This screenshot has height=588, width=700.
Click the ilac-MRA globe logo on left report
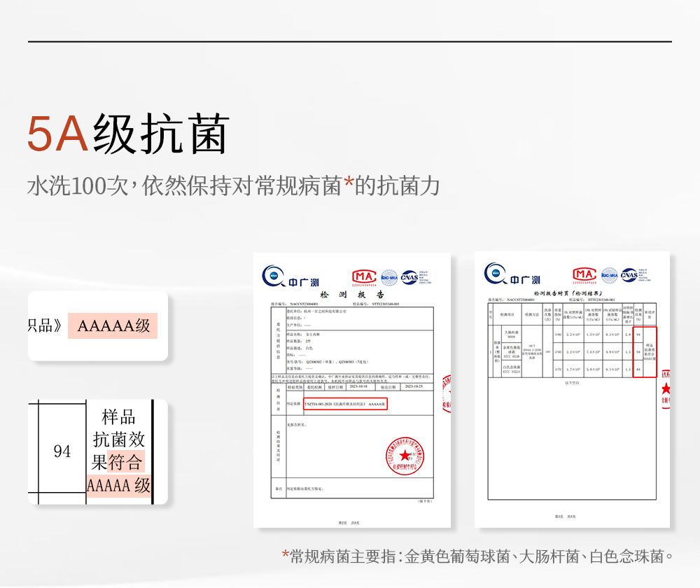(x=389, y=278)
